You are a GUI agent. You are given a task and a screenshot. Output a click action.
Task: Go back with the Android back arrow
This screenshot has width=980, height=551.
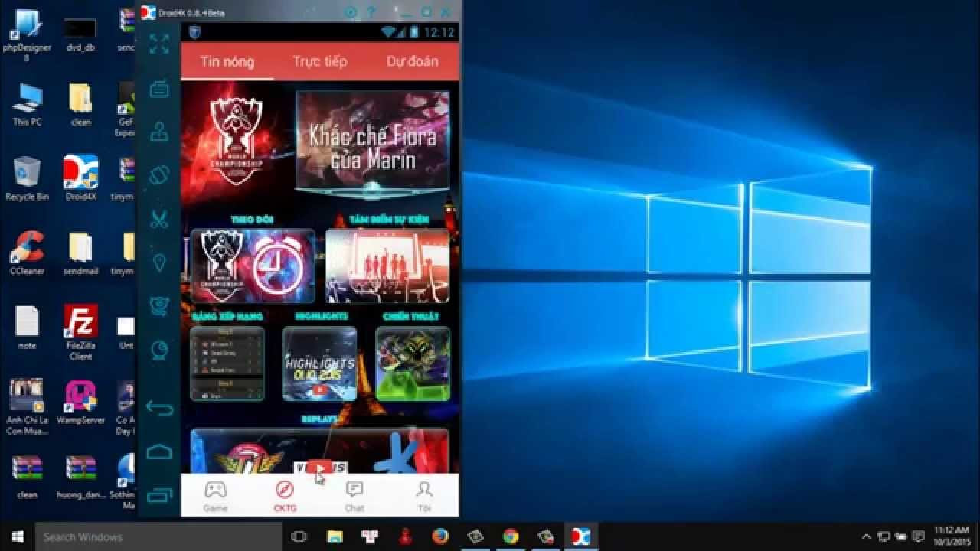click(159, 408)
